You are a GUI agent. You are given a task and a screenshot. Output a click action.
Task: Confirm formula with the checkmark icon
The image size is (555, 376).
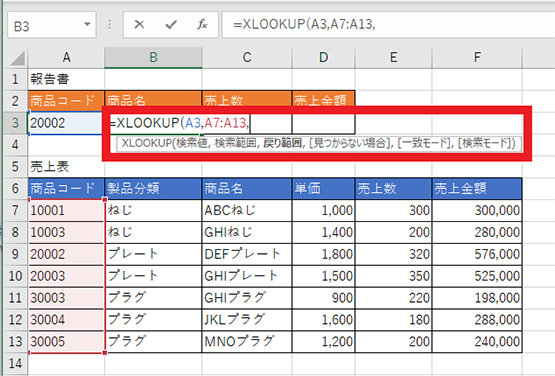click(x=171, y=24)
